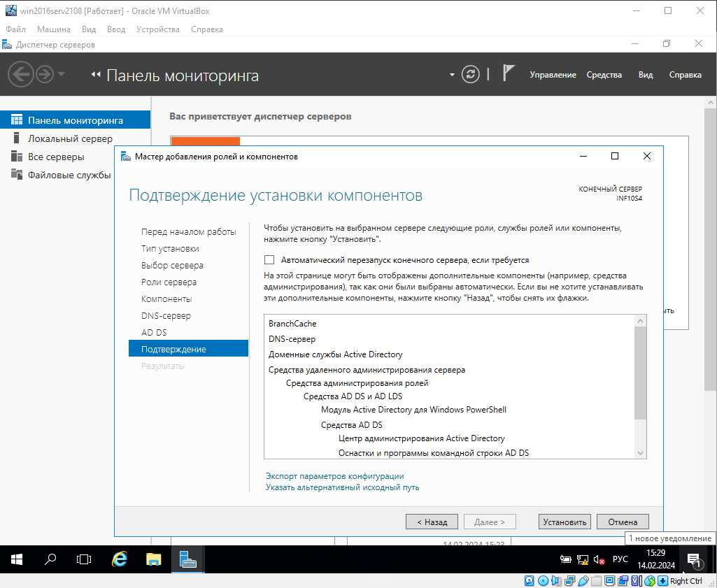This screenshot has width=717, height=588.
Task: Open the taskbar search magnifier
Action: (x=50, y=559)
